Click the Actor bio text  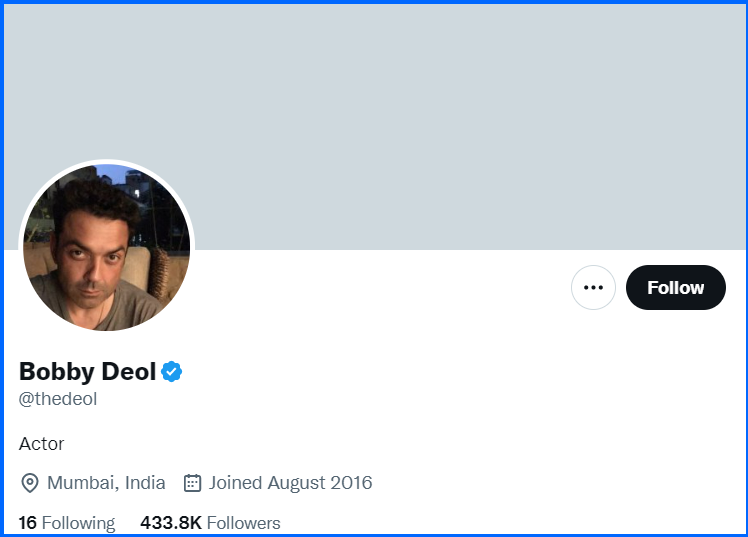[x=42, y=444]
